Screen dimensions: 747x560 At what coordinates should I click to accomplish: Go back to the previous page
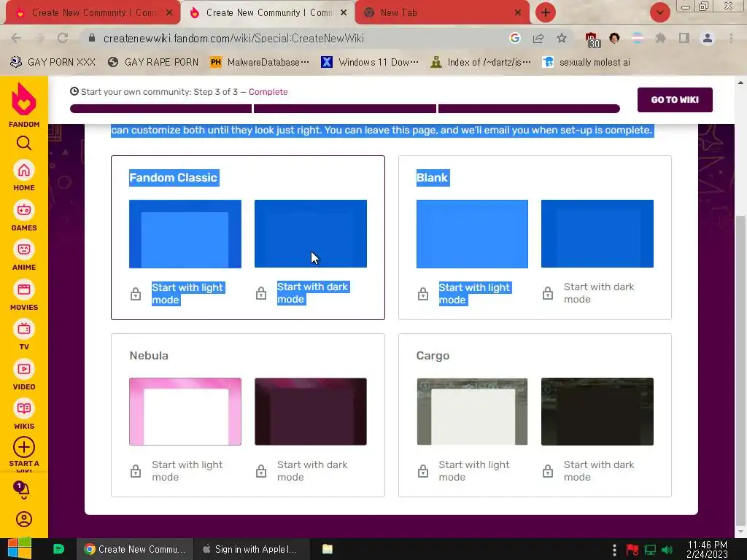coord(16,38)
